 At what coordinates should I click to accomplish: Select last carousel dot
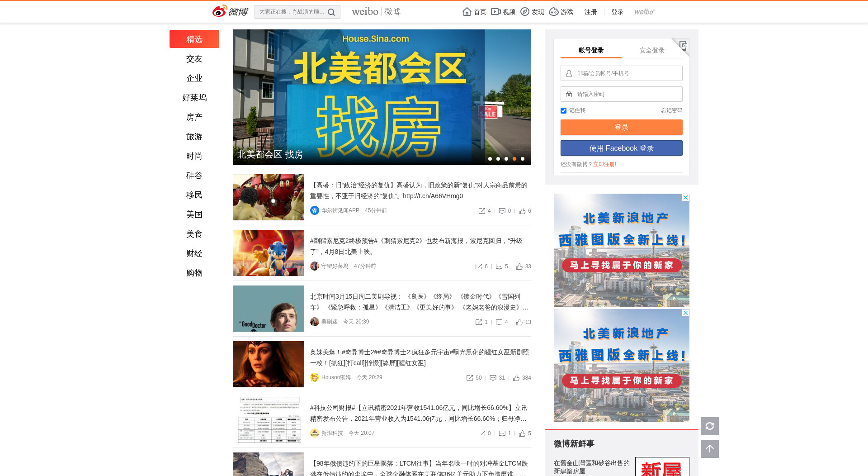tap(523, 159)
